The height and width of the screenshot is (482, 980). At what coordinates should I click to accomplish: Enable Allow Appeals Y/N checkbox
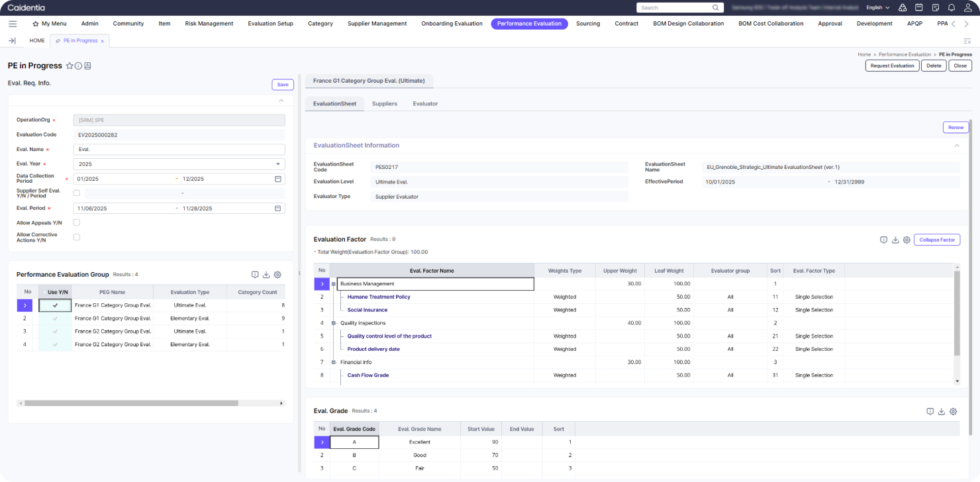coord(77,222)
